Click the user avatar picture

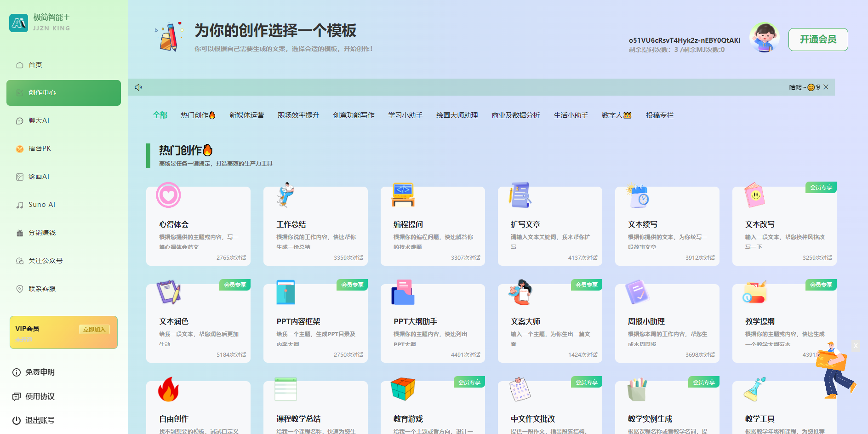[764, 37]
